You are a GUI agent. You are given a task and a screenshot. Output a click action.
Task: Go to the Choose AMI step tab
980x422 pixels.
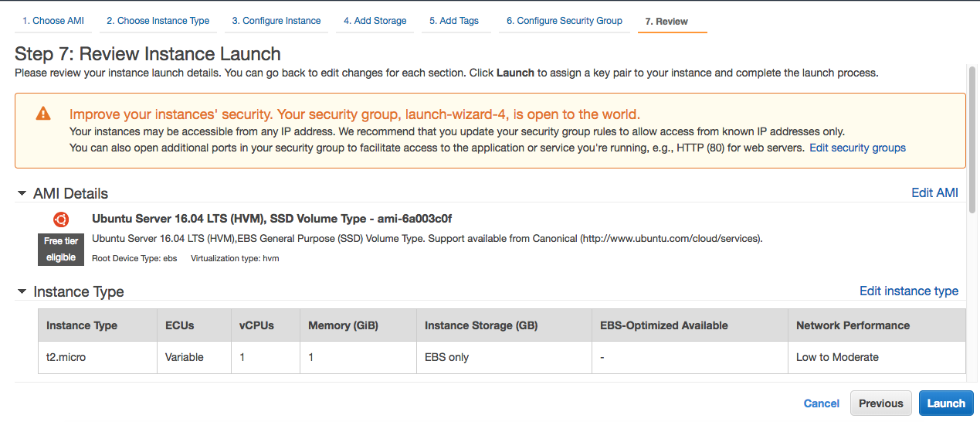[x=53, y=21]
